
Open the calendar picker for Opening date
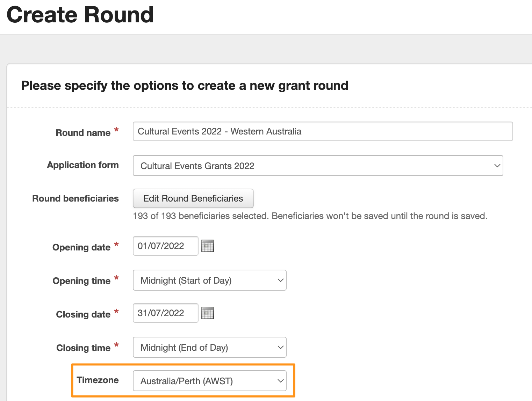[208, 246]
